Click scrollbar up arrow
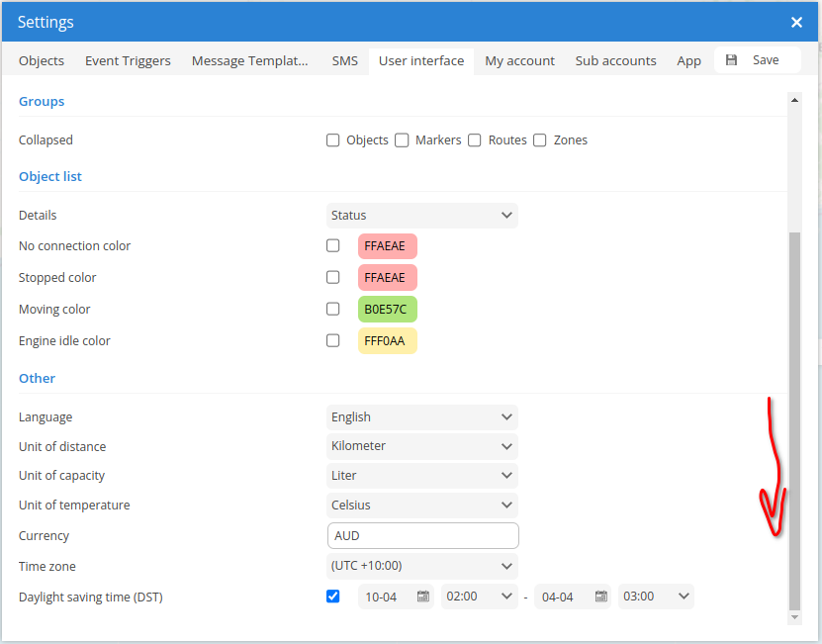Screen dimensions: 822x644 click(x=793, y=99)
